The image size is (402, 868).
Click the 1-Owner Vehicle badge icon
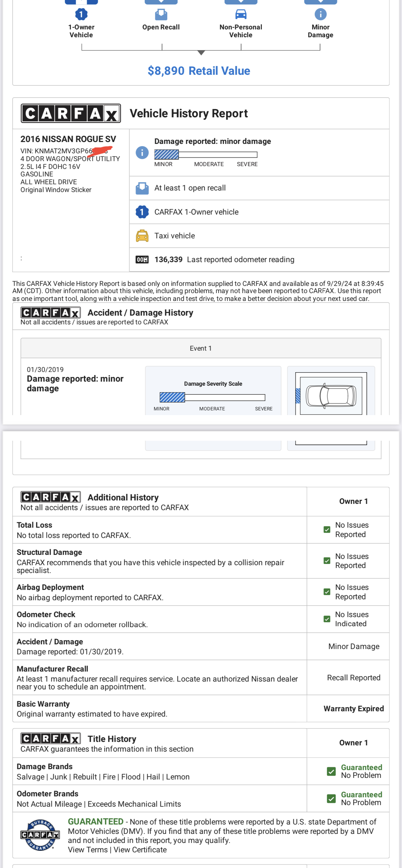(81, 14)
